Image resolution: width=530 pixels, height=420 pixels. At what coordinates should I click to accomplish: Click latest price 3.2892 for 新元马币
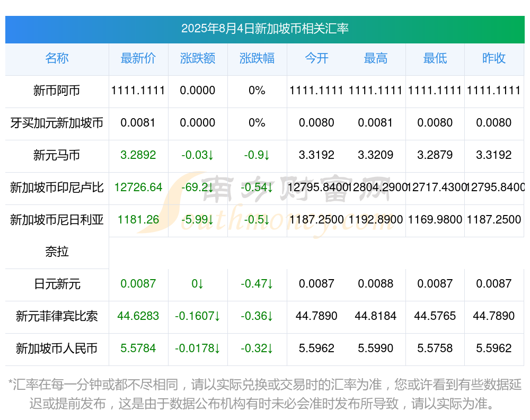pos(138,155)
